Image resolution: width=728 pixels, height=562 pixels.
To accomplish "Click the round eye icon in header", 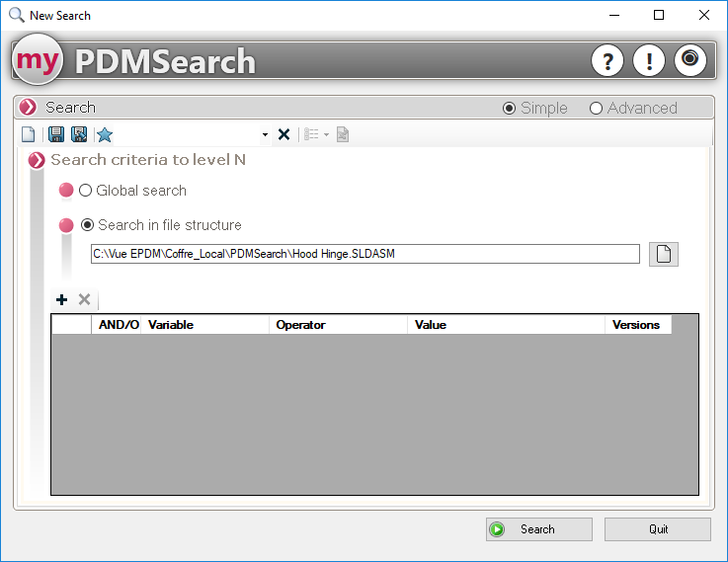I will [x=689, y=60].
